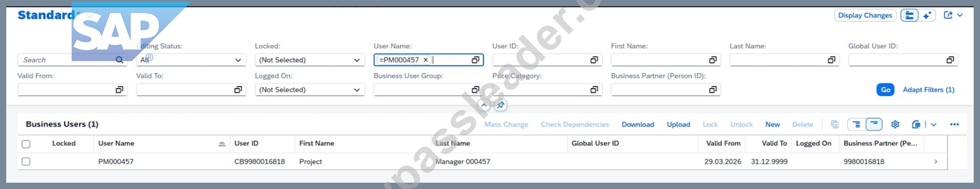The width and height of the screenshot is (980, 189).
Task: Open the AI sparkle filter icon
Action: coord(927,16)
